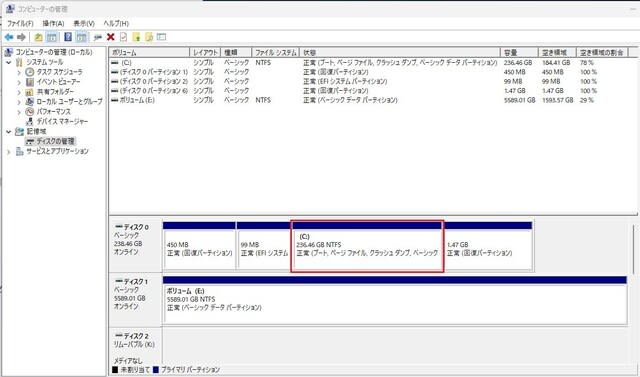
Task: Expand the サービスとアプリケーション node
Action: pos(9,152)
